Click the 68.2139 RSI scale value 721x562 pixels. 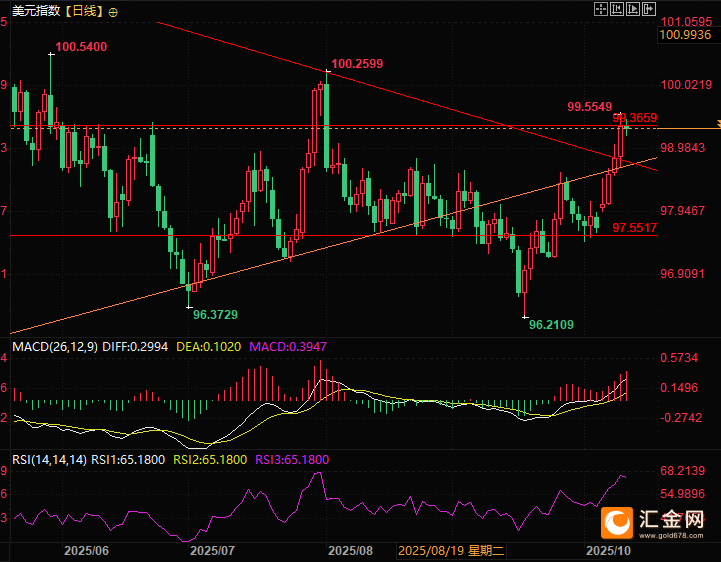tap(683, 471)
